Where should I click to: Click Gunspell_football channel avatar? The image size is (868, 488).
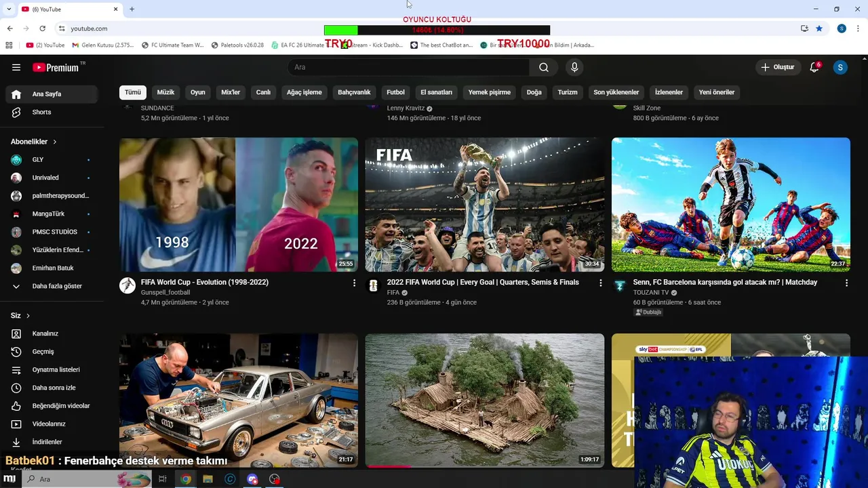pyautogui.click(x=127, y=285)
